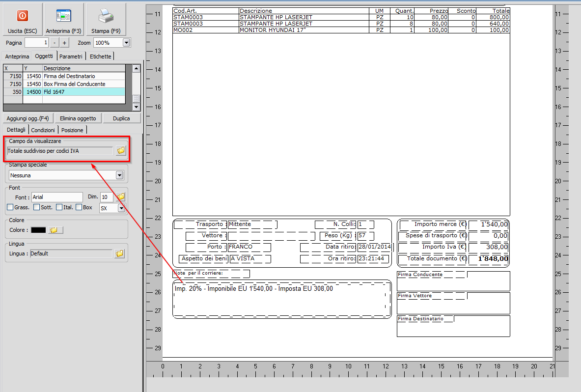Select row Firma del Destinatario

coord(64,76)
